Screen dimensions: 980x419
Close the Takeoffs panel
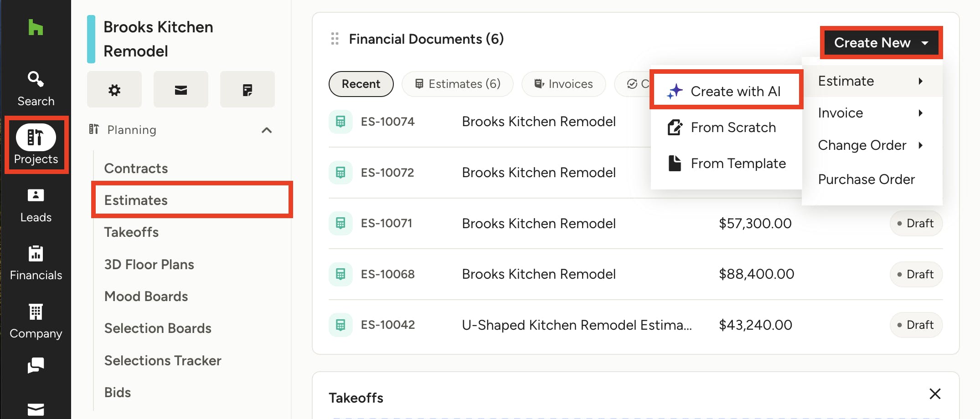tap(935, 393)
